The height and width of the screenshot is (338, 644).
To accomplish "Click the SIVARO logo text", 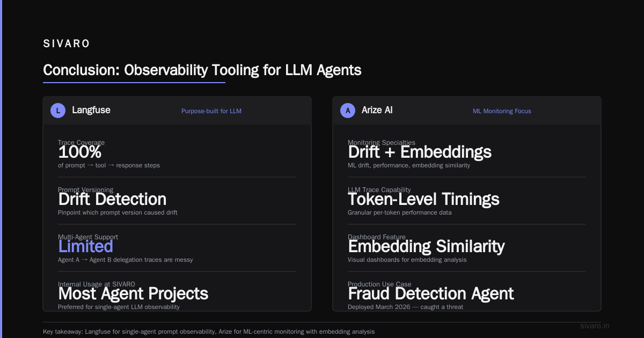I will click(67, 44).
